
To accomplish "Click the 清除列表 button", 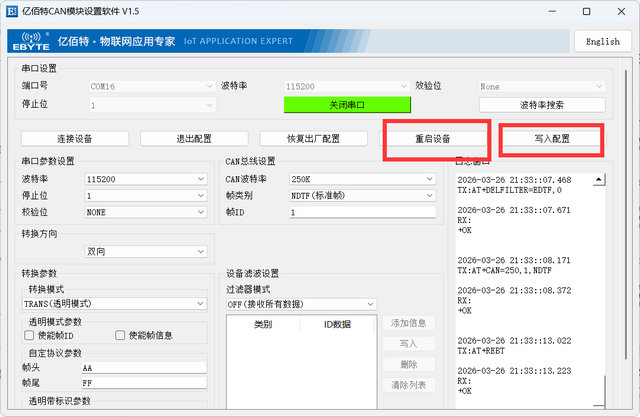I will pyautogui.click(x=409, y=385).
